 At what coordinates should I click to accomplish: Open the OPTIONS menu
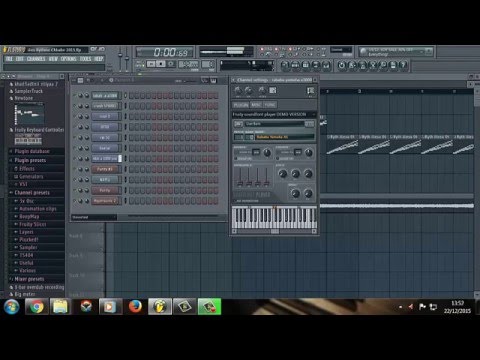click(x=68, y=59)
